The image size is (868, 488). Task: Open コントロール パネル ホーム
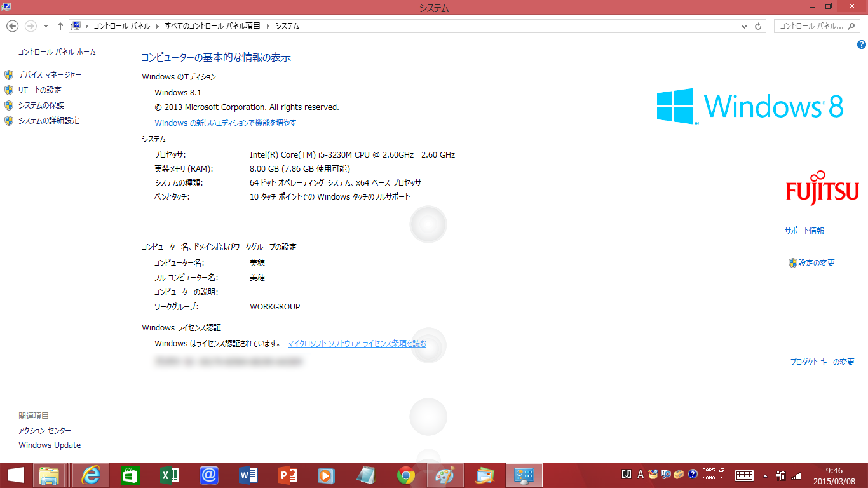pos(57,52)
